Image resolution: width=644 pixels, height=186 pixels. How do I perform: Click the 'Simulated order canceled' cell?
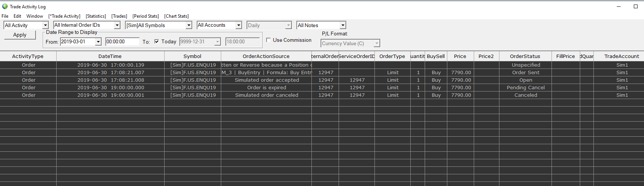click(267, 95)
